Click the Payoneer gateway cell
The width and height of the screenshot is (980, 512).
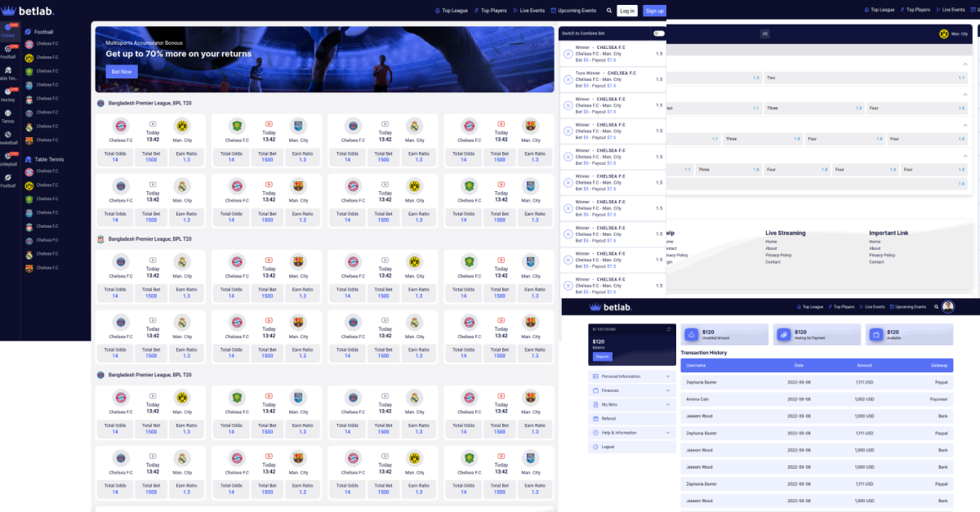pyautogui.click(x=938, y=399)
